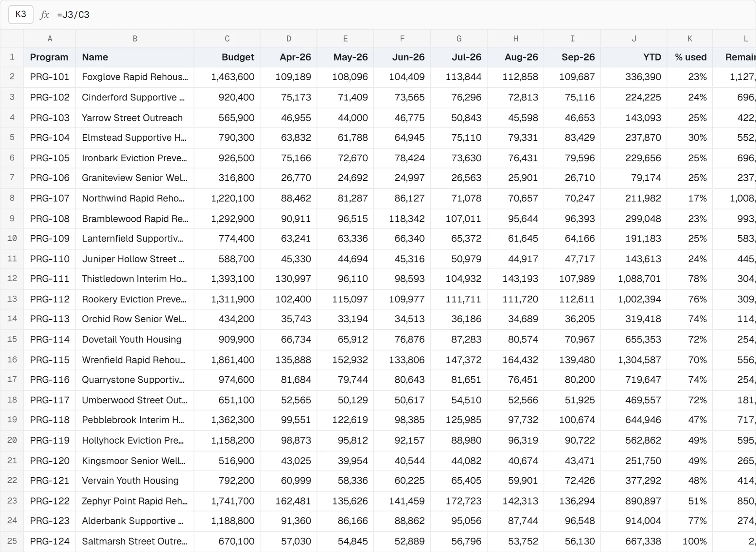Click cell PRG-106
The image size is (756, 552).
pos(50,178)
